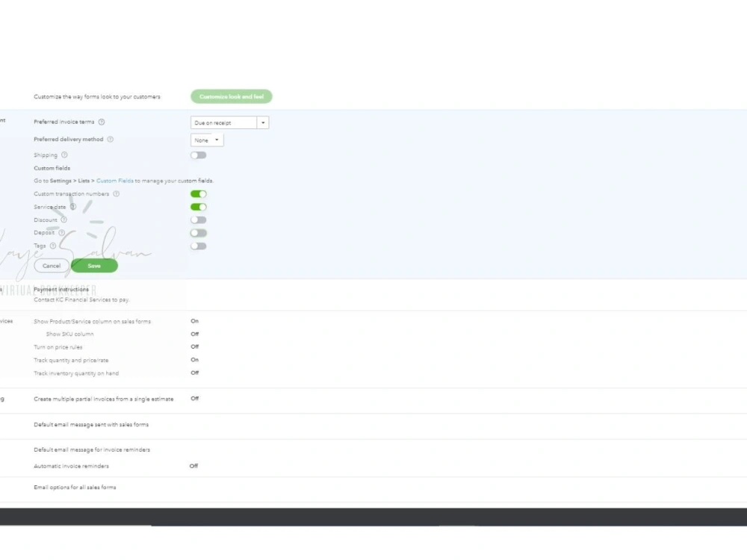The height and width of the screenshot is (560, 747).
Task: Open Email options for all sales forms
Action: coord(75,488)
